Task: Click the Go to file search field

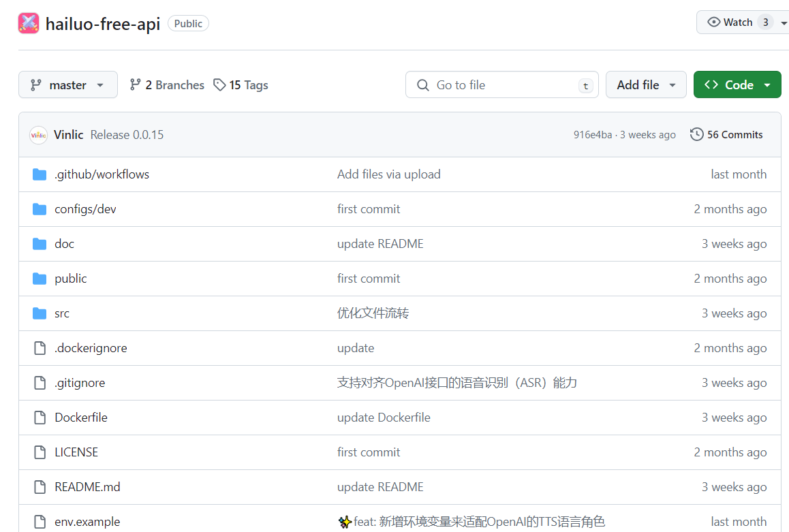Action: (x=502, y=84)
